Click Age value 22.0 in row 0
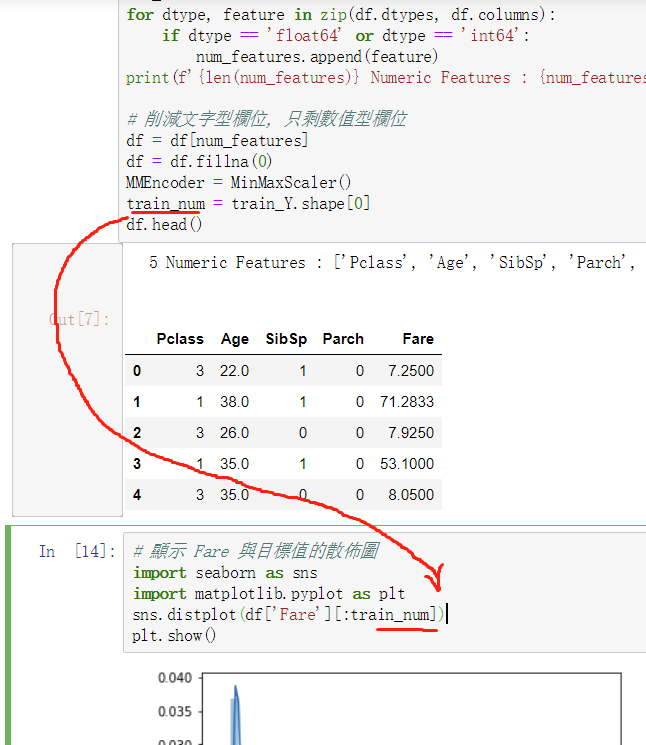 pos(234,371)
